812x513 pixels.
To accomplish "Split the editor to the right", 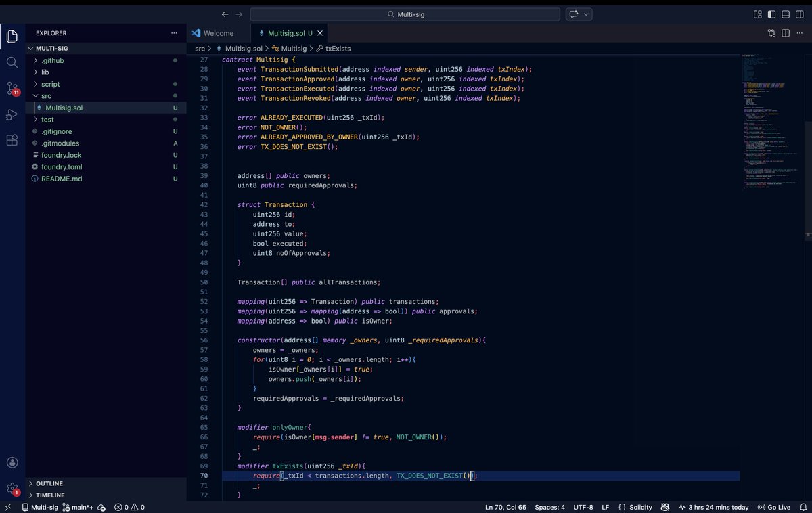I will pos(786,33).
